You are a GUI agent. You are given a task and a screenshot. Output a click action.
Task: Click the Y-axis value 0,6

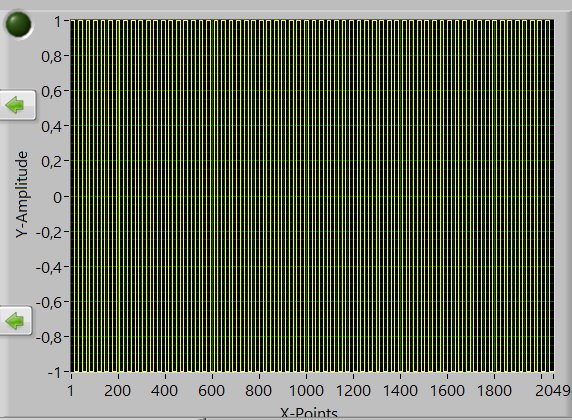click(51, 92)
